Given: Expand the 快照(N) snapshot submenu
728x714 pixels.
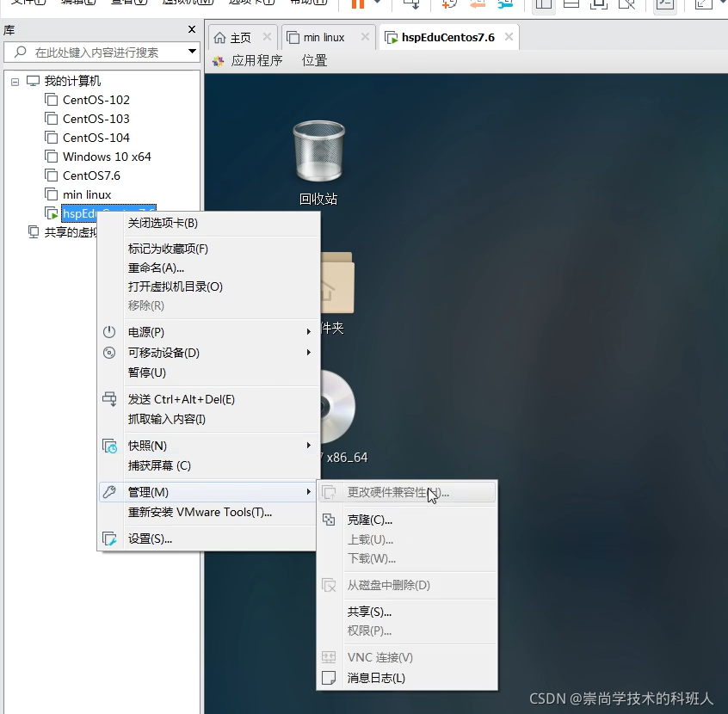Looking at the screenshot, I should [x=207, y=446].
